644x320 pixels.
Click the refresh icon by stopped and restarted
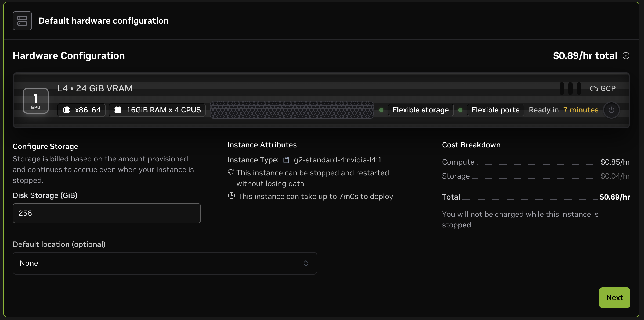[230, 172]
